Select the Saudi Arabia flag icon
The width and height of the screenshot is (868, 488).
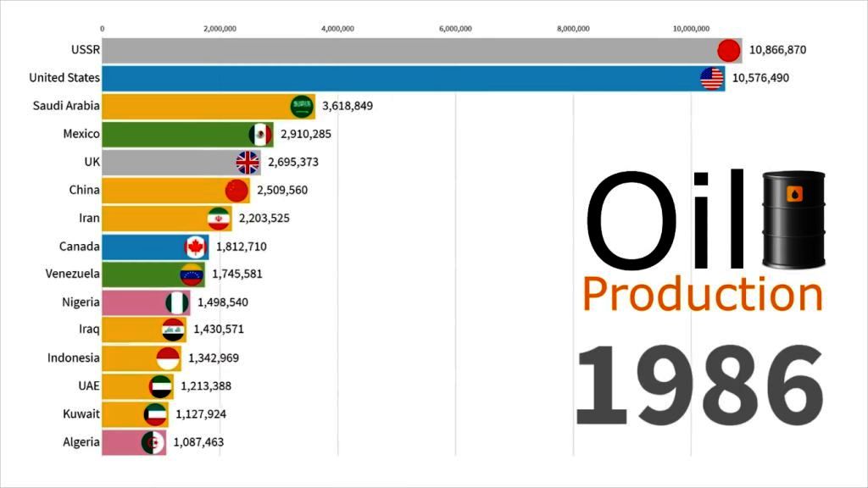pyautogui.click(x=302, y=106)
